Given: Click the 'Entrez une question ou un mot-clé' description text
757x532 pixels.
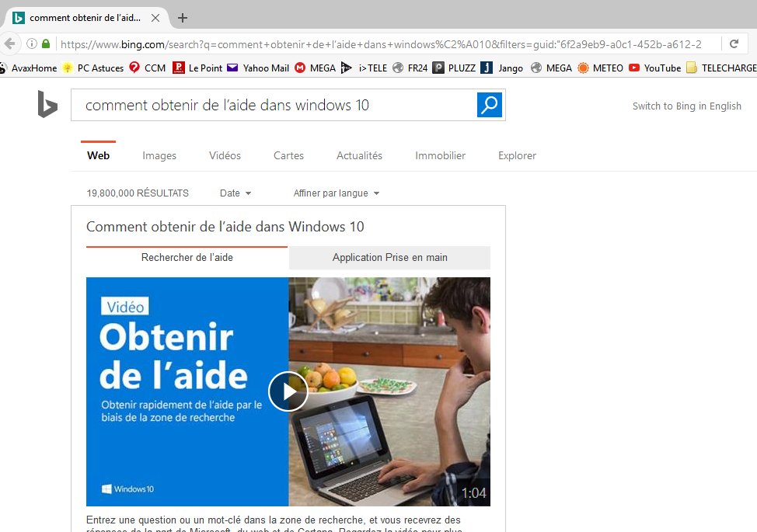Looking at the screenshot, I should point(274,523).
